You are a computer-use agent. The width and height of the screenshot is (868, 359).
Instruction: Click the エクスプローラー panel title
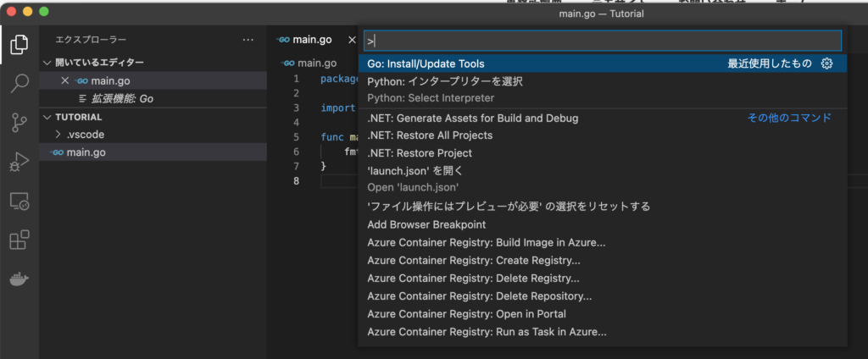[x=91, y=40]
